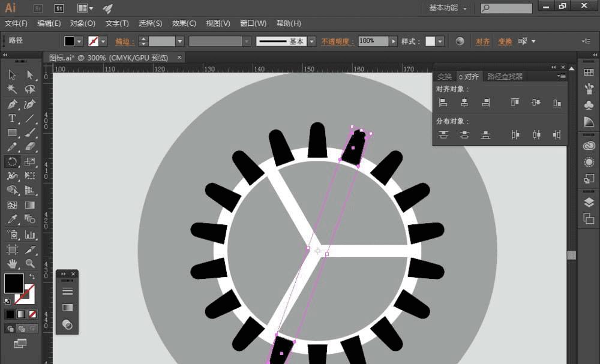Open 效果(C) menu

184,23
